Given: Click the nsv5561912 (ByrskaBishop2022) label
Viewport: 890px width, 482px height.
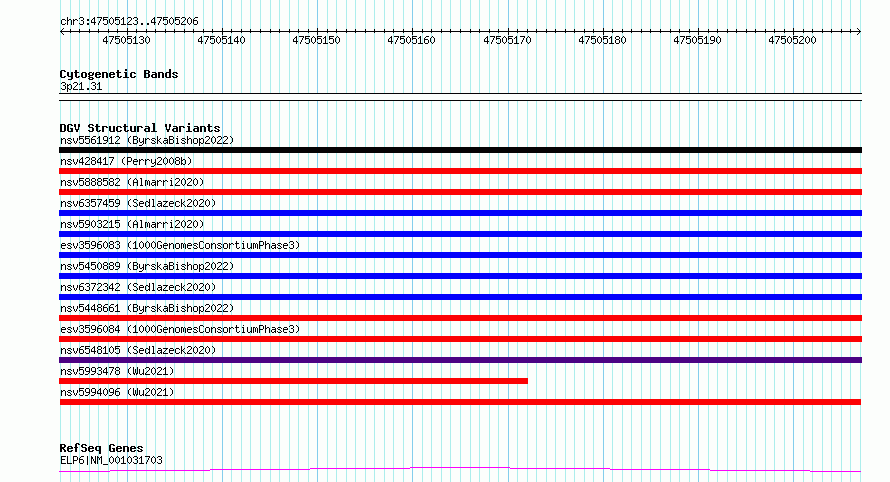Looking at the screenshot, I should (x=147, y=140).
